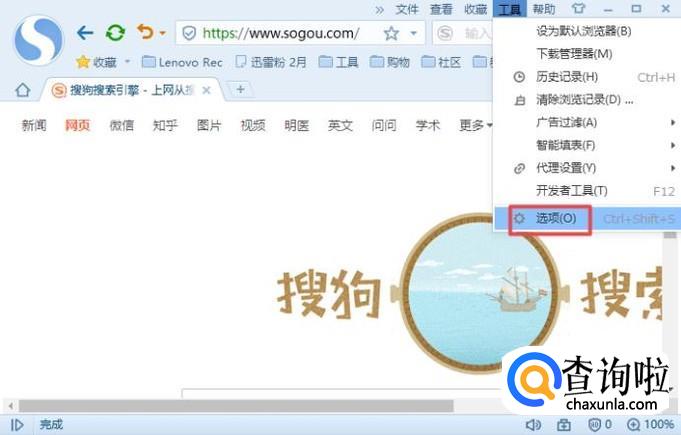Click the home page icon
This screenshot has width=681, height=435.
click(23, 90)
